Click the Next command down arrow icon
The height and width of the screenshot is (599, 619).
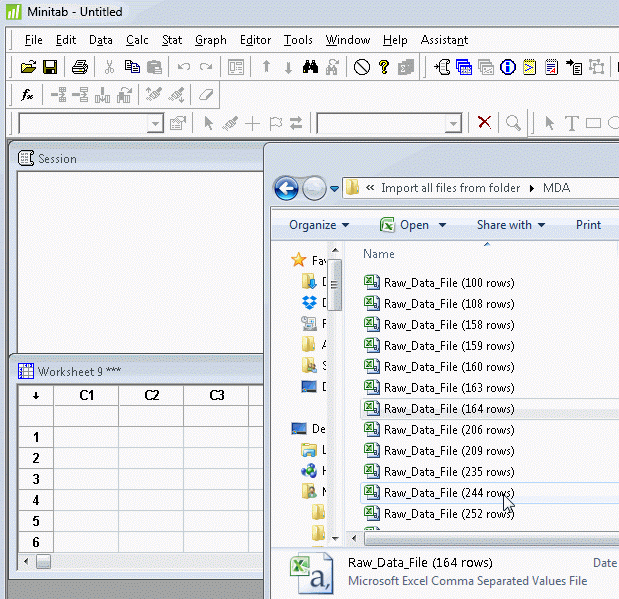coord(288,68)
